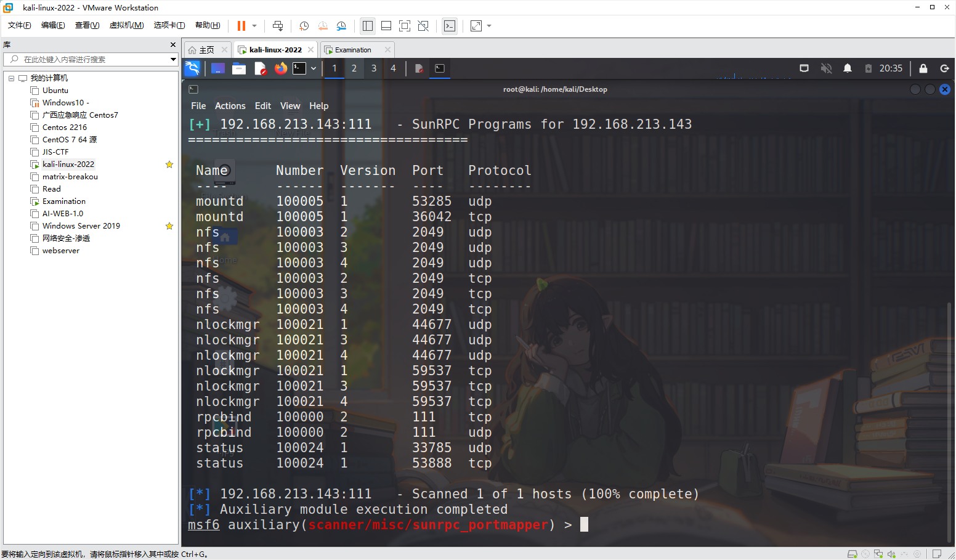Open the 文件(F) menu

point(19,25)
